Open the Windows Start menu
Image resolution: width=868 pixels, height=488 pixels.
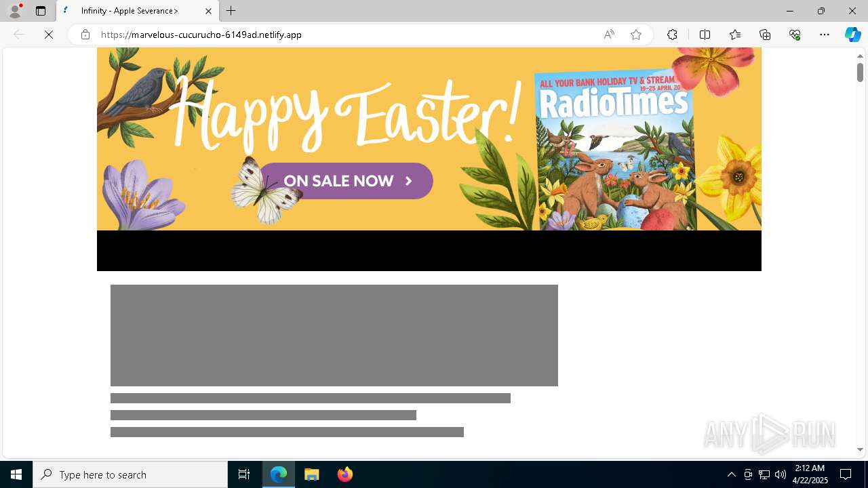(x=16, y=474)
